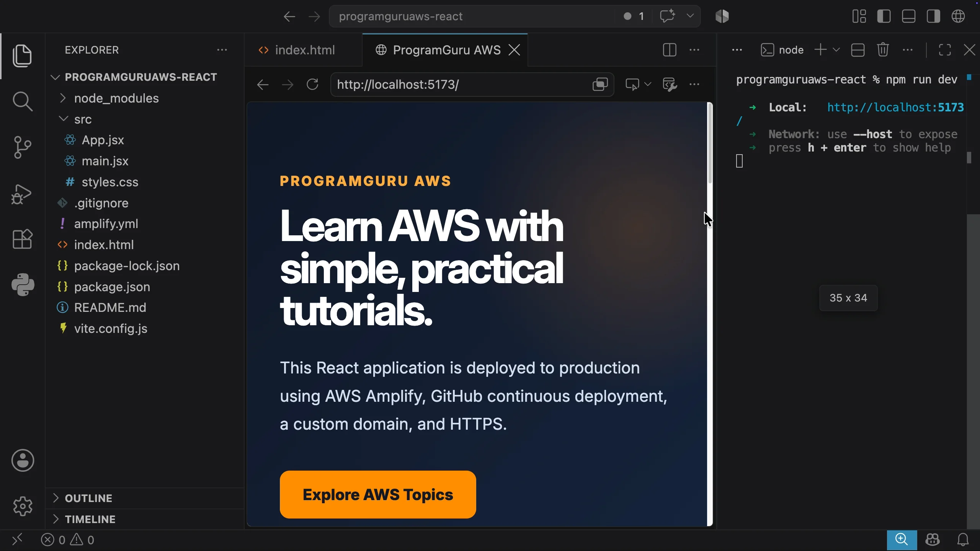This screenshot has height=551, width=980.
Task: Open remote window indicator in status bar
Action: coord(17,540)
